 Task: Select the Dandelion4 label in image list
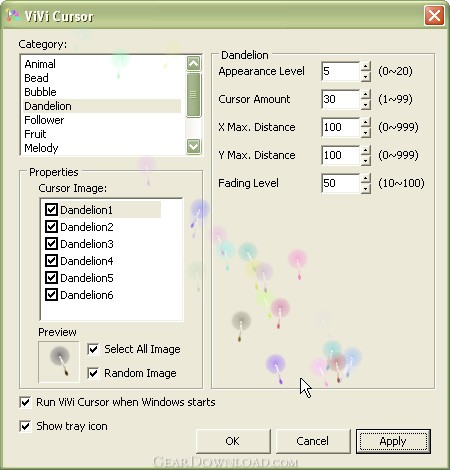pyautogui.click(x=87, y=261)
